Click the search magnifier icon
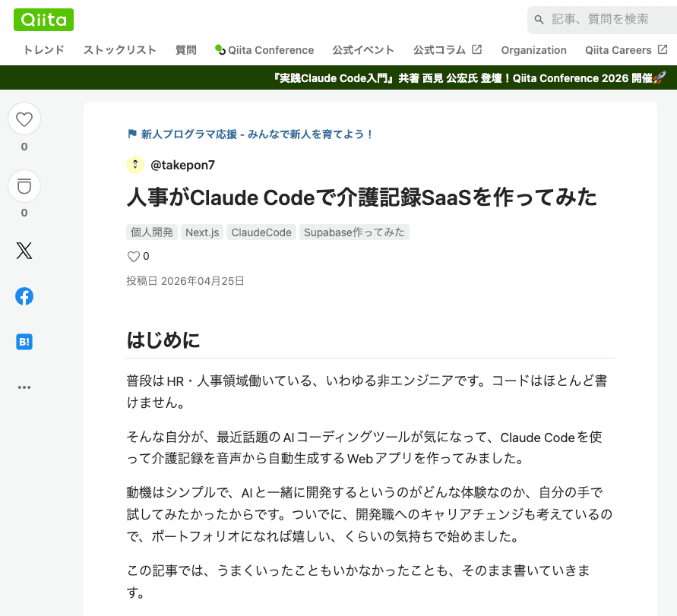Image resolution: width=677 pixels, height=616 pixels. click(x=539, y=20)
